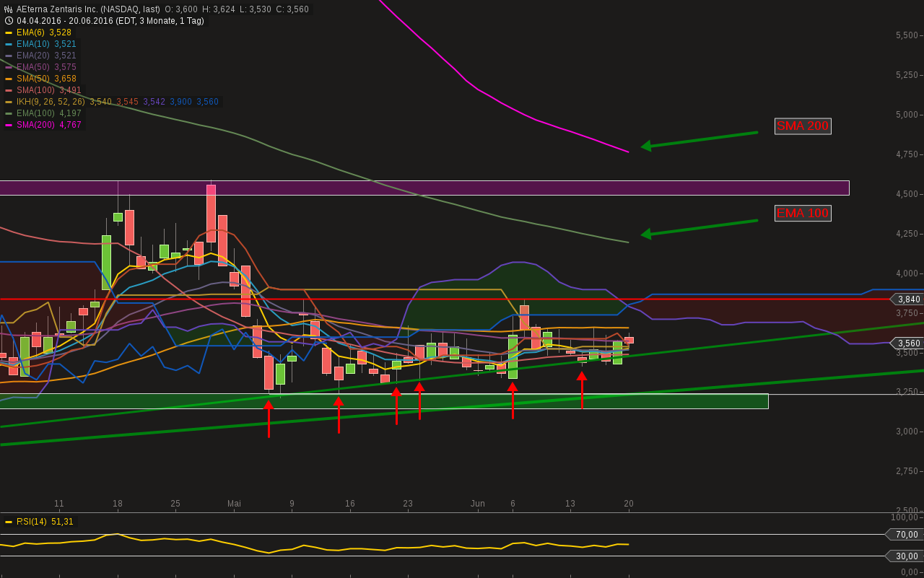The image size is (924, 578).
Task: Click the 25 date label on the time axis
Action: [x=175, y=504]
